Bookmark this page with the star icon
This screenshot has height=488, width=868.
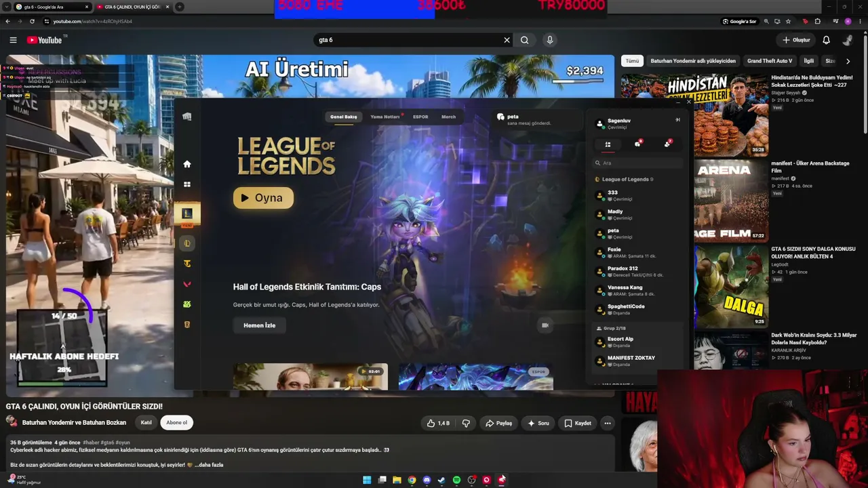pos(789,21)
